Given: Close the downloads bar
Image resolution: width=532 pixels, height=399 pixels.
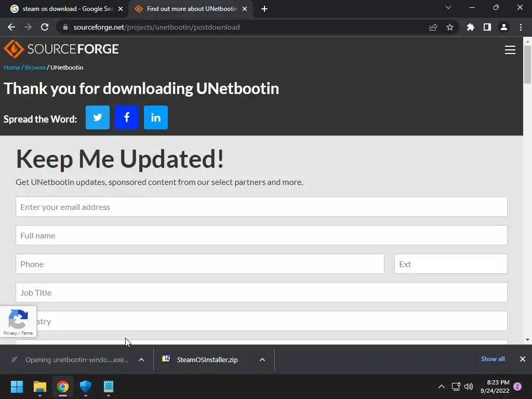Looking at the screenshot, I should click(x=523, y=359).
